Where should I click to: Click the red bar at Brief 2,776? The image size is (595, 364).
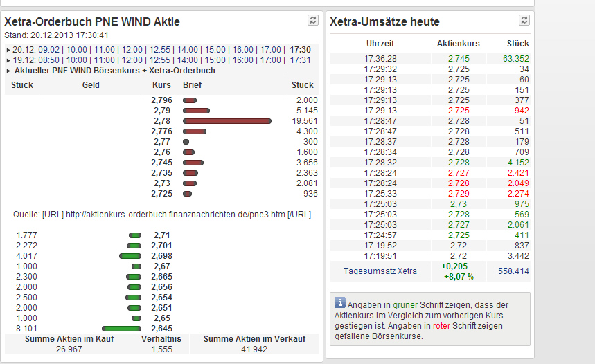195,131
